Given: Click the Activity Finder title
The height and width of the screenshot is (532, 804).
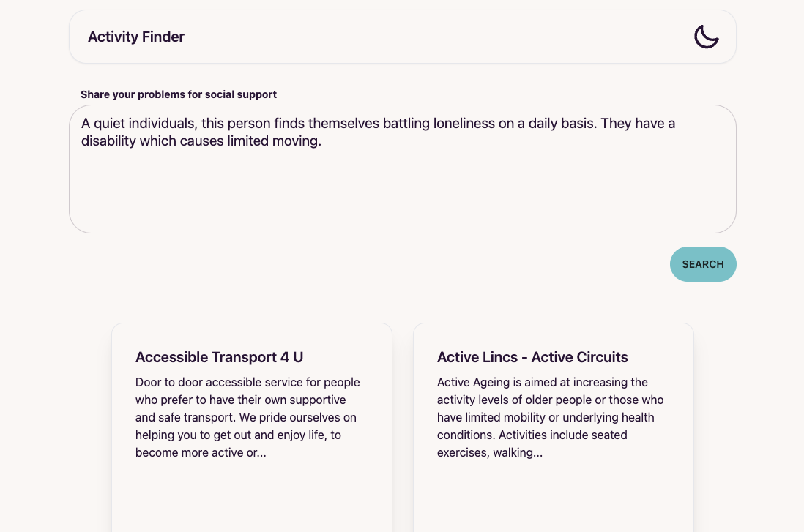Looking at the screenshot, I should tap(136, 37).
